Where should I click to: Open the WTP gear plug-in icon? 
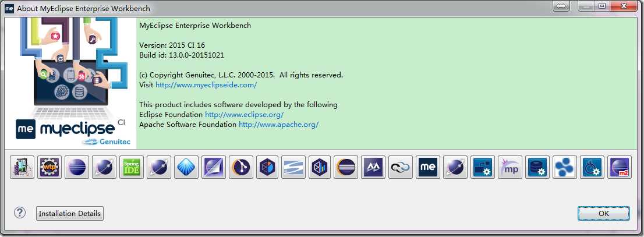[x=49, y=167]
